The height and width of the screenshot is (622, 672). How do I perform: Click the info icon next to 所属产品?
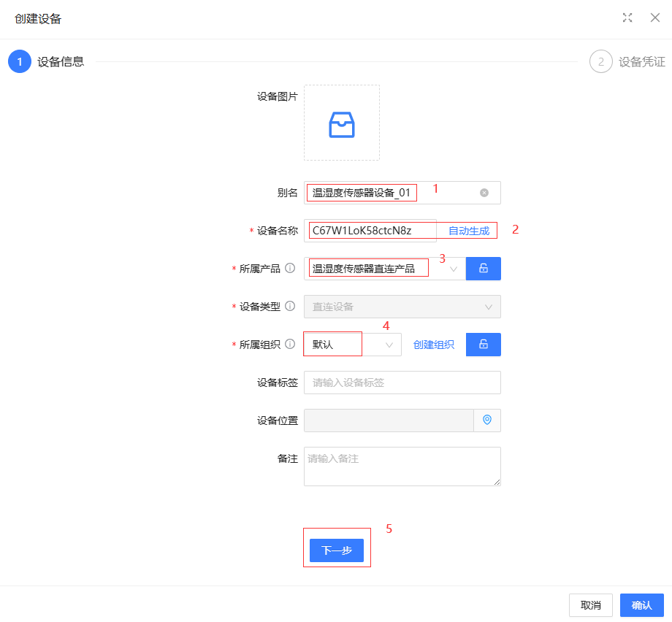point(290,269)
